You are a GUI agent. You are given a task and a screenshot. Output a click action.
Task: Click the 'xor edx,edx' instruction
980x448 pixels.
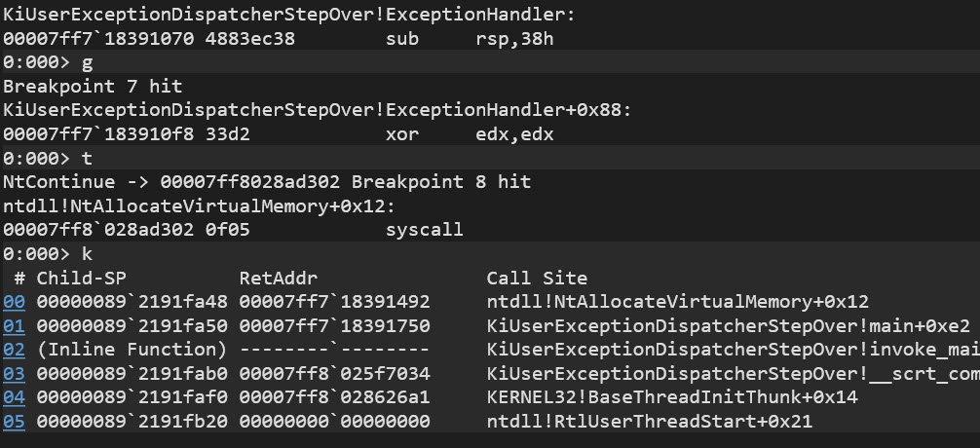click(470, 134)
